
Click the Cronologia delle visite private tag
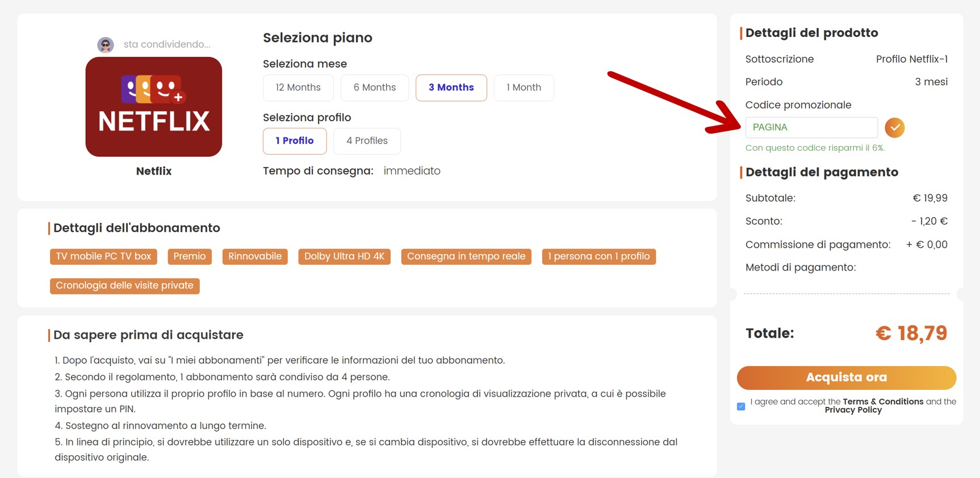[124, 285]
